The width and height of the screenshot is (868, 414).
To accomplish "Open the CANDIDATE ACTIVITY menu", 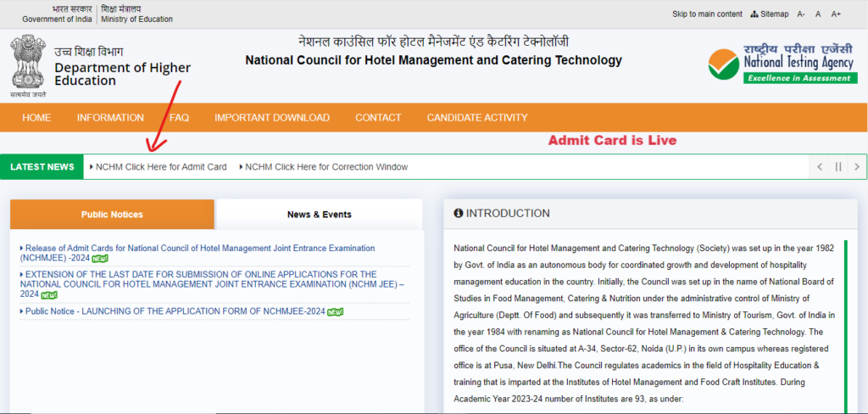I will click(477, 117).
